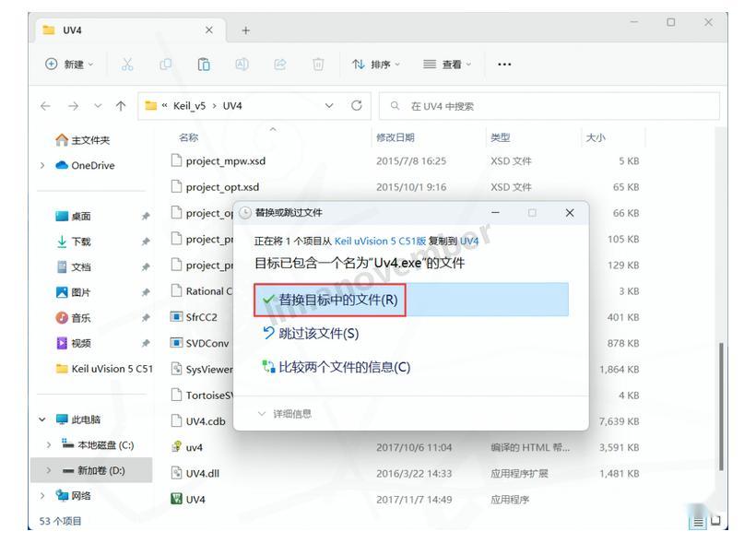Viewport: 756px width, 543px height.
Task: Sort by Name (名称) column header
Action: pos(188,137)
